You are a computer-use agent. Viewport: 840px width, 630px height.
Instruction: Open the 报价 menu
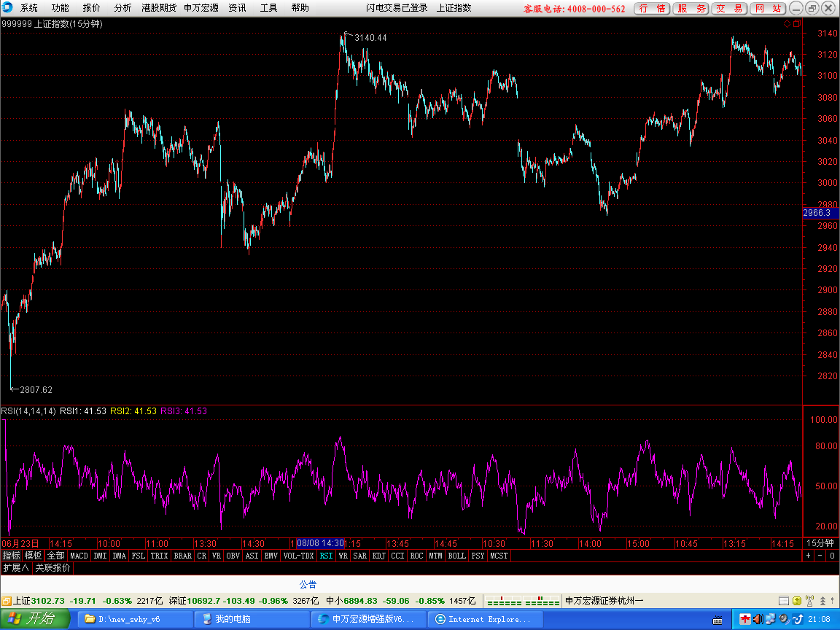pos(91,8)
